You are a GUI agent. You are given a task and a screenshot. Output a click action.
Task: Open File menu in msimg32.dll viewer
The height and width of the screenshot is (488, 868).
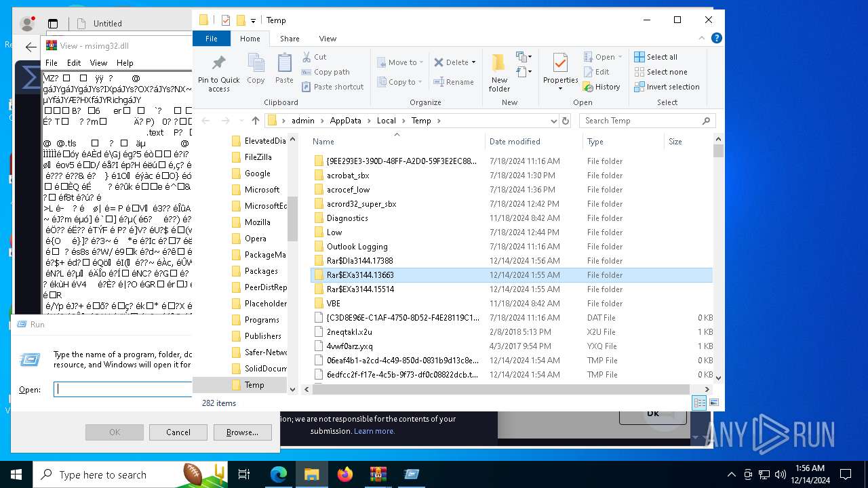click(52, 63)
